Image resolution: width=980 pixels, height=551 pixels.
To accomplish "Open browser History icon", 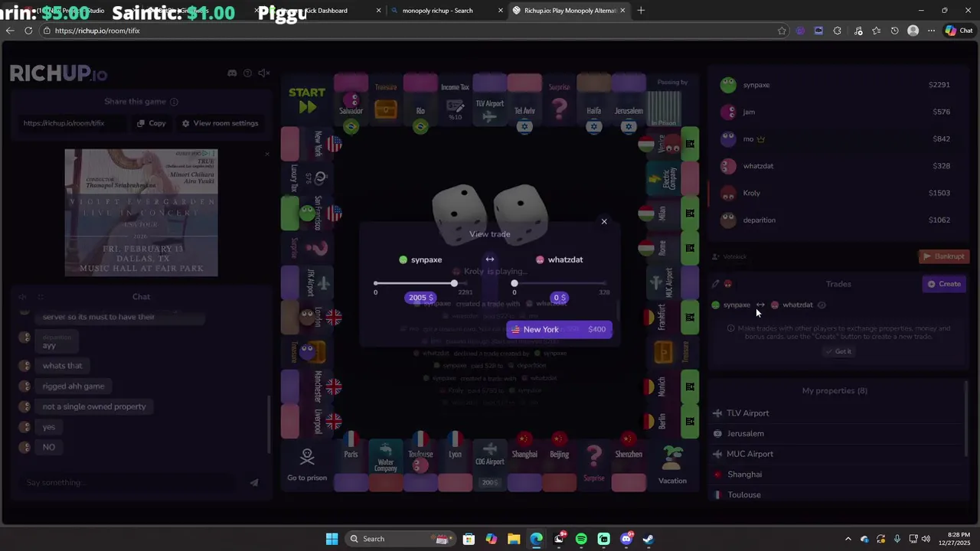I will (x=894, y=31).
